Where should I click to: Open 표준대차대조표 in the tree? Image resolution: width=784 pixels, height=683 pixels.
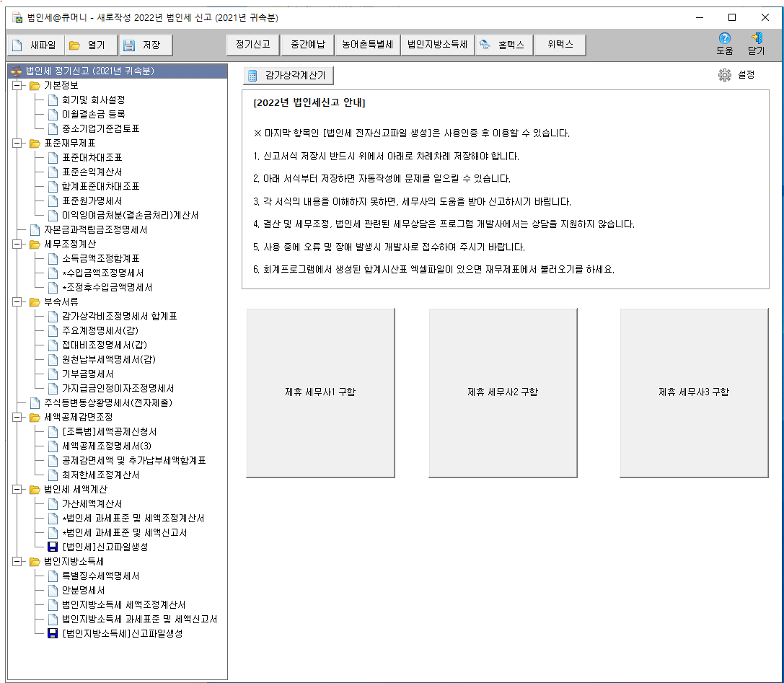pos(92,158)
